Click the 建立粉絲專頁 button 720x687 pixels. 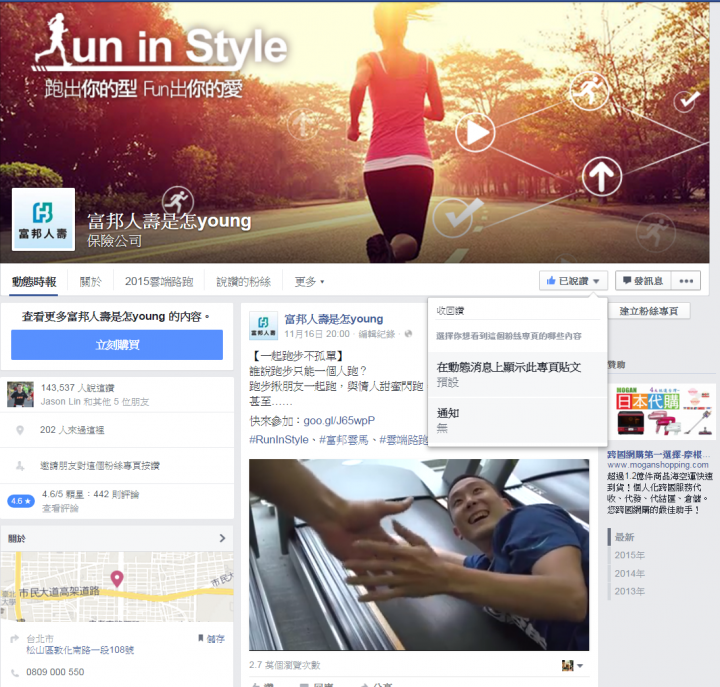649,311
